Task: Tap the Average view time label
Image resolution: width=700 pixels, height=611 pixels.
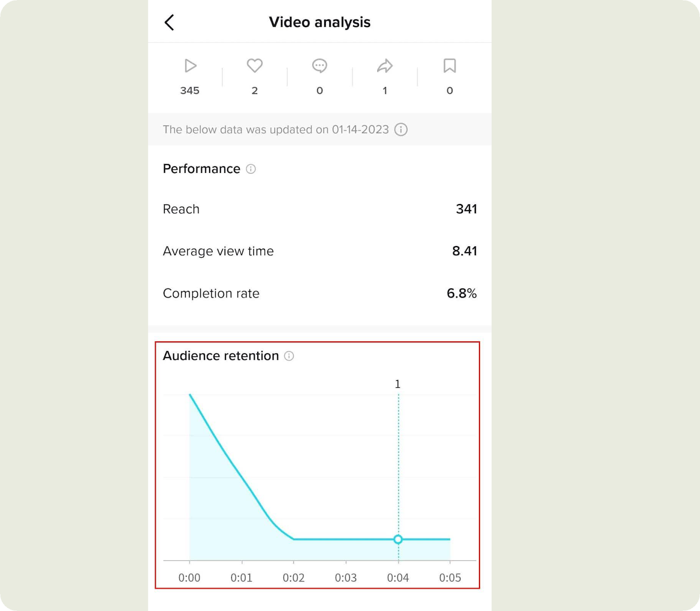Action: tap(218, 251)
